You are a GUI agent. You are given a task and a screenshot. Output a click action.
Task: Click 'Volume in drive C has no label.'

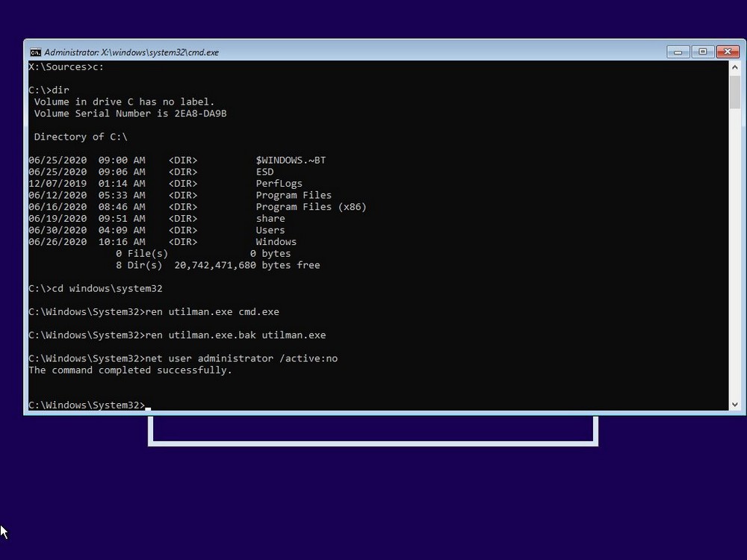pos(124,102)
